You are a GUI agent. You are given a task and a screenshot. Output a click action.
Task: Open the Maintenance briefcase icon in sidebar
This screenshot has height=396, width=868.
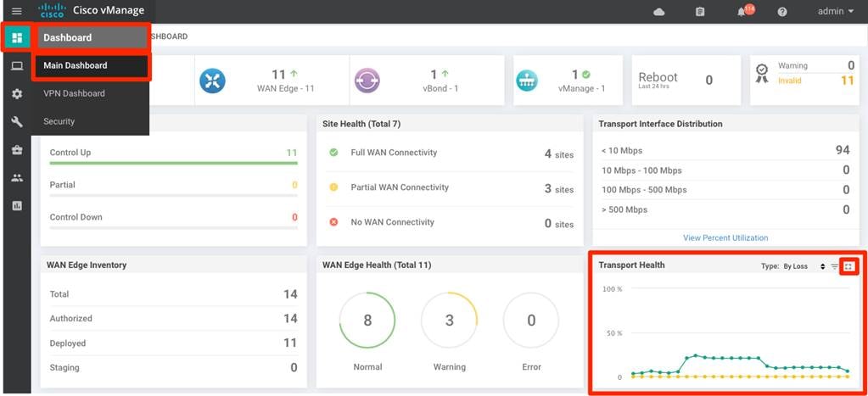click(17, 150)
